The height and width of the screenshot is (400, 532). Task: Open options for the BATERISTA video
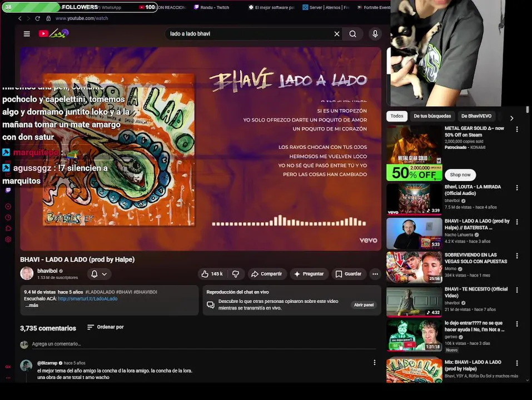[517, 222]
